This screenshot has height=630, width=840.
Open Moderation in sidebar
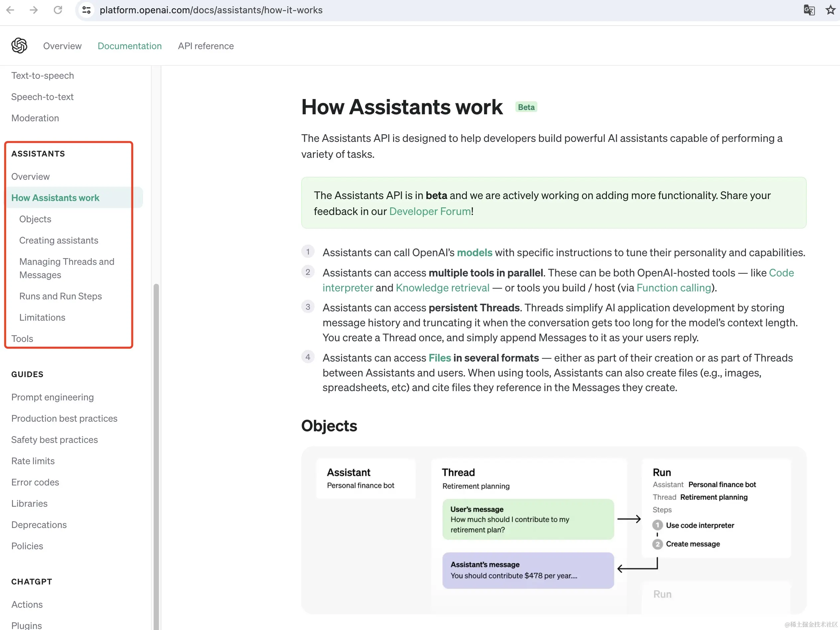(x=35, y=118)
